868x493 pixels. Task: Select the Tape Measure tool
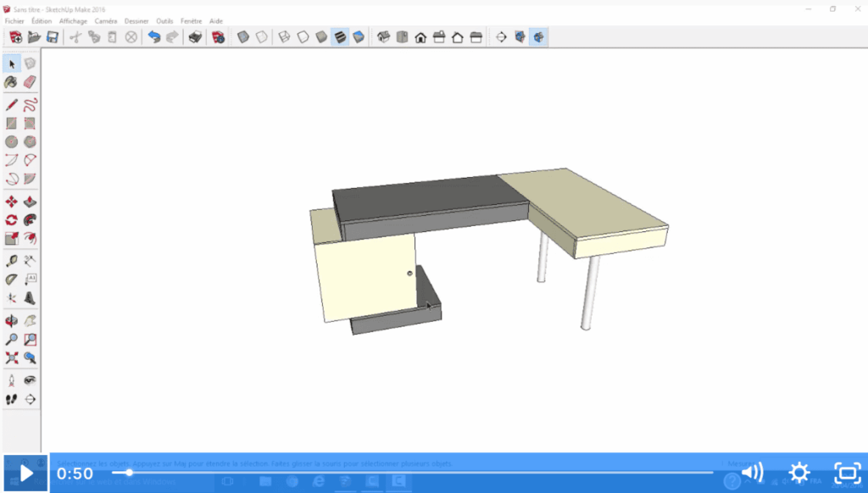click(12, 261)
